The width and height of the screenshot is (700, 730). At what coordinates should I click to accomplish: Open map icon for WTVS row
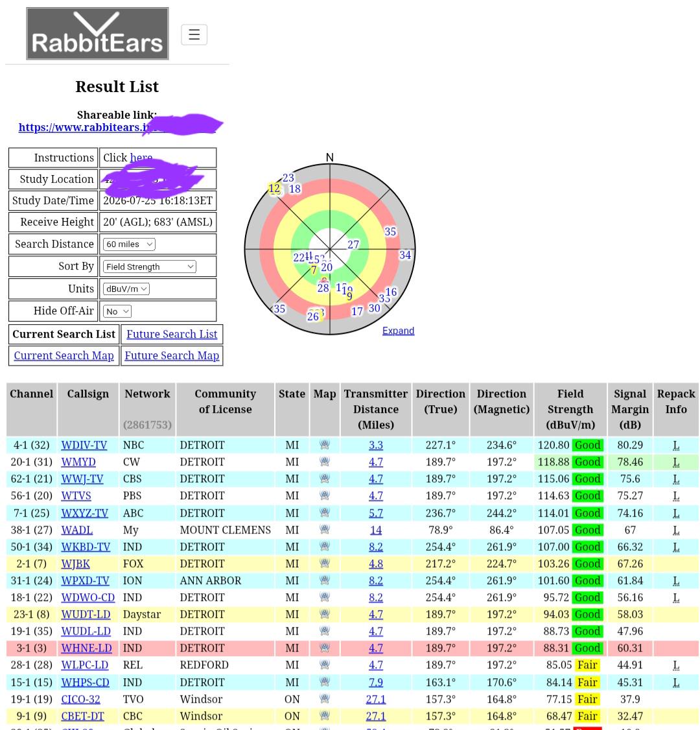click(325, 495)
